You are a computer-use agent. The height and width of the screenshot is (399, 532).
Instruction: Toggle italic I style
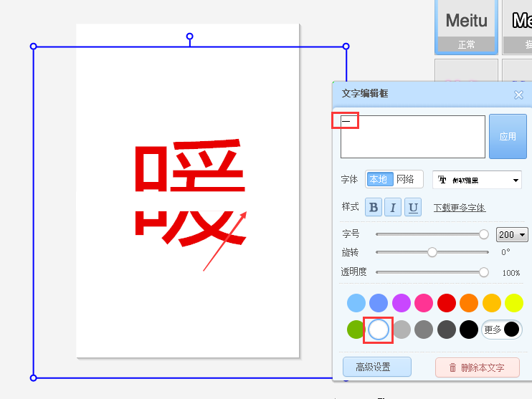coord(393,207)
